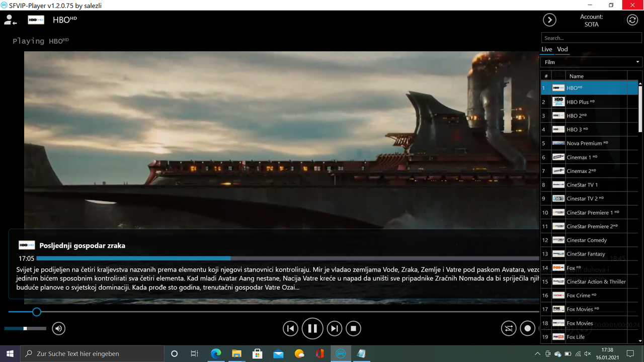
Task: Select the Fox HD channel
Action: (x=589, y=268)
